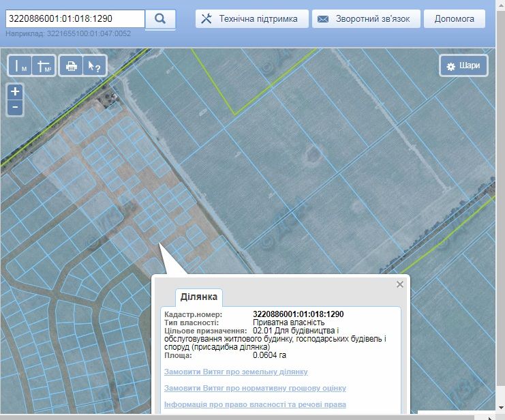Close the parcel info popup
This screenshot has width=505, height=420.
400,284
